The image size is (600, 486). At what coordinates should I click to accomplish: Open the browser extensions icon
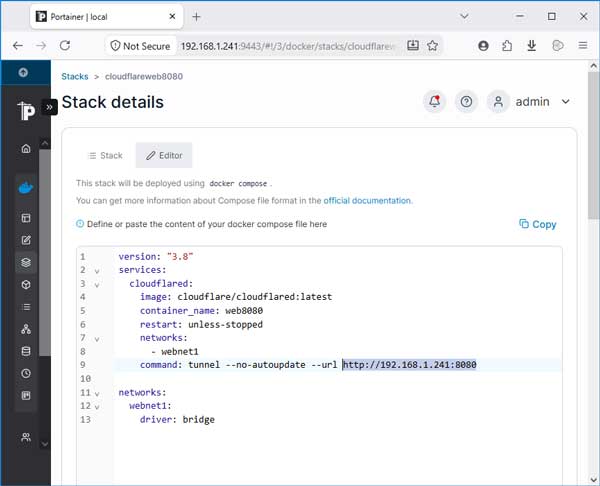click(x=507, y=46)
